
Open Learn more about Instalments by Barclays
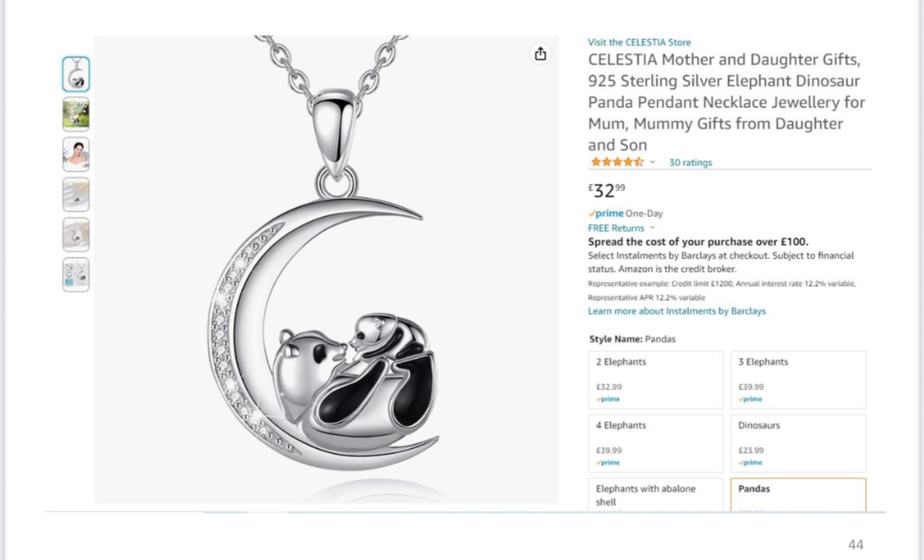(676, 311)
